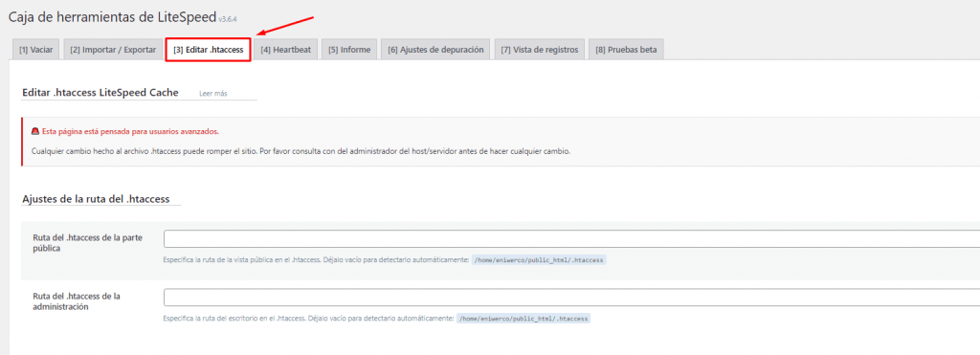This screenshot has height=355, width=980.
Task: Click help text 'Especifica la ruta de la vista pública'
Action: click(316, 259)
